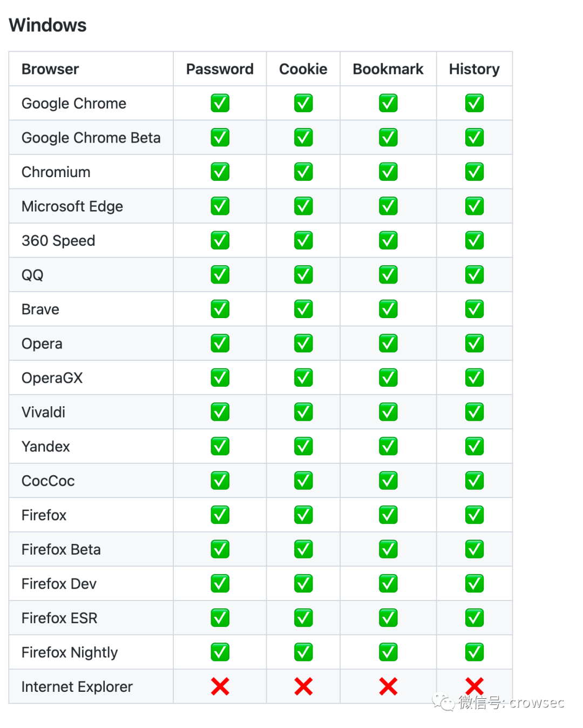
Task: Click Firefox Nightly History green checkmark
Action: point(474,652)
